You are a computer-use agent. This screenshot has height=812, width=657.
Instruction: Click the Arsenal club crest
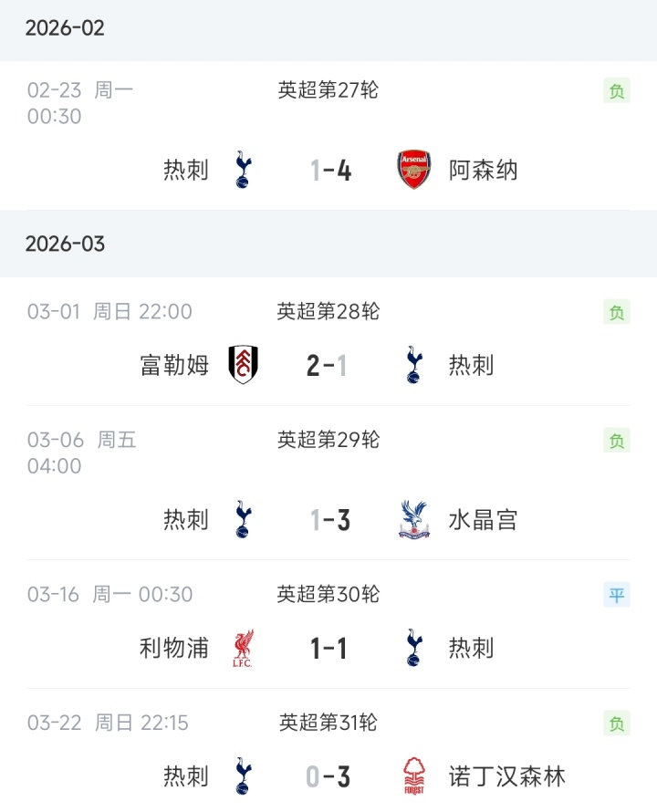pyautogui.click(x=414, y=170)
